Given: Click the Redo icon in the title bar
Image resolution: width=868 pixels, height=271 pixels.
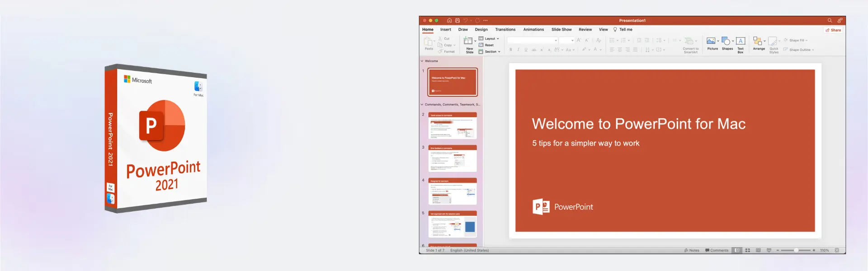Looking at the screenshot, I should pos(477,20).
